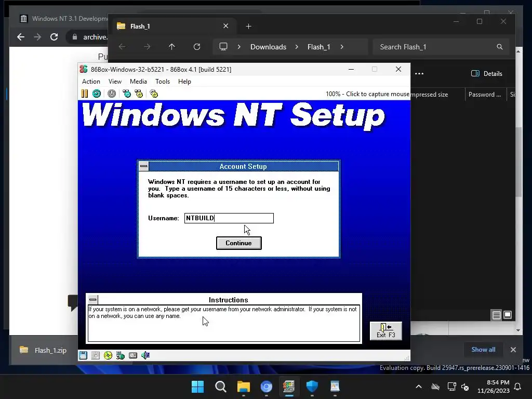Open Windows Security from the taskbar

[312, 387]
